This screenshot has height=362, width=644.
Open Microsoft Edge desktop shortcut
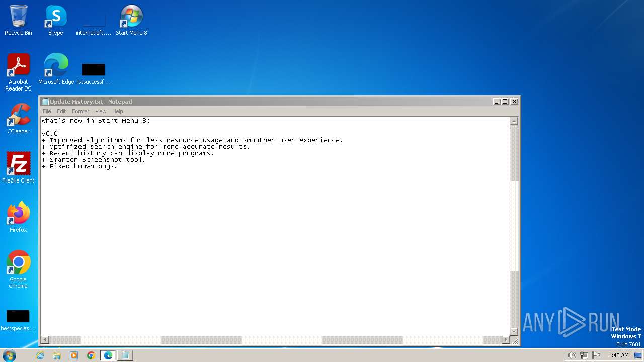pos(56,69)
